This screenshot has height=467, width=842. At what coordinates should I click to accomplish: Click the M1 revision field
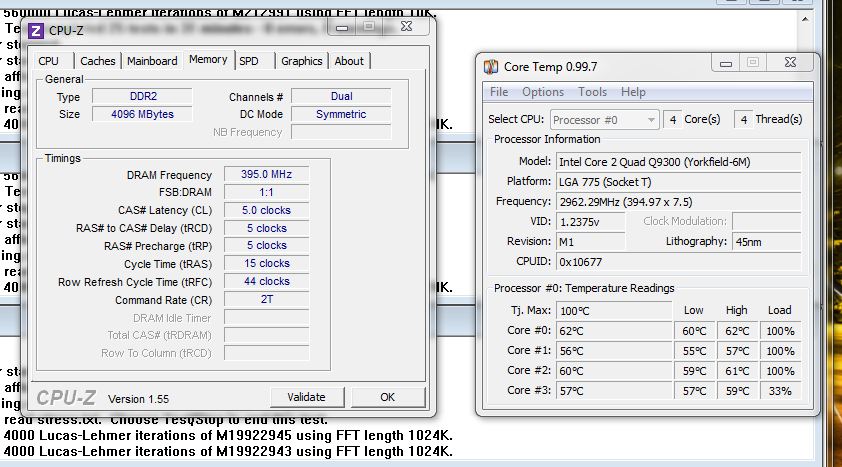590,242
